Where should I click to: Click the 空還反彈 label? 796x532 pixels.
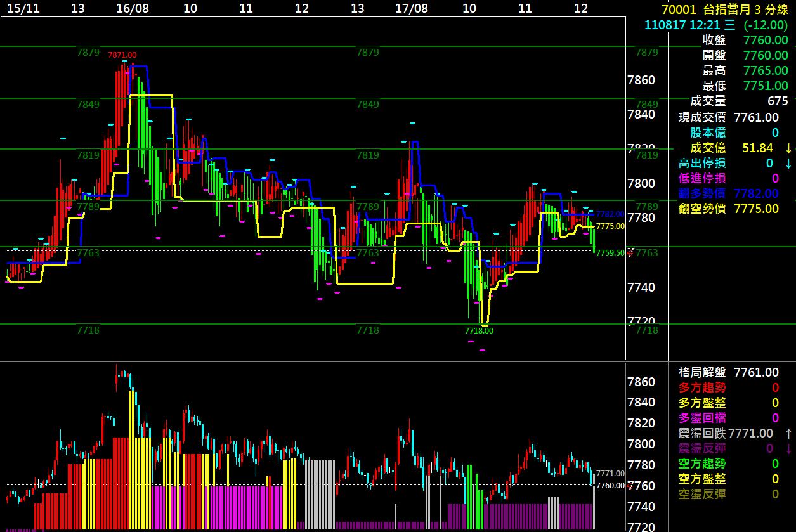point(702,494)
